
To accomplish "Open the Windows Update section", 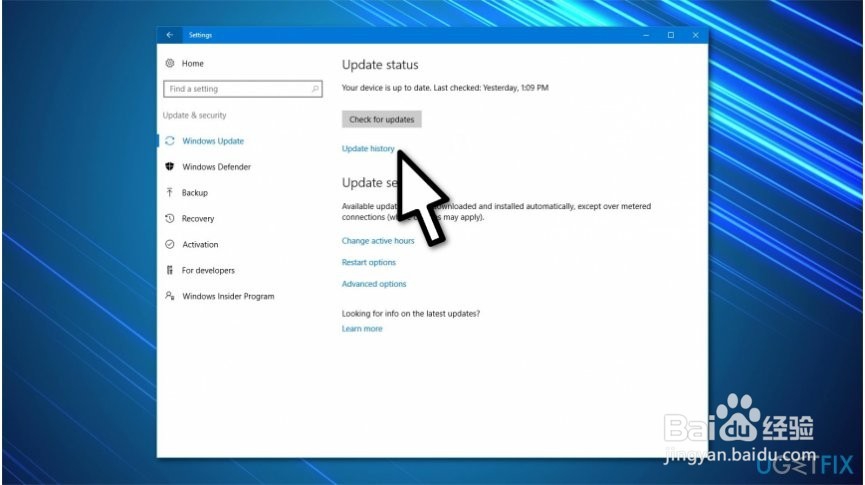I will point(213,141).
